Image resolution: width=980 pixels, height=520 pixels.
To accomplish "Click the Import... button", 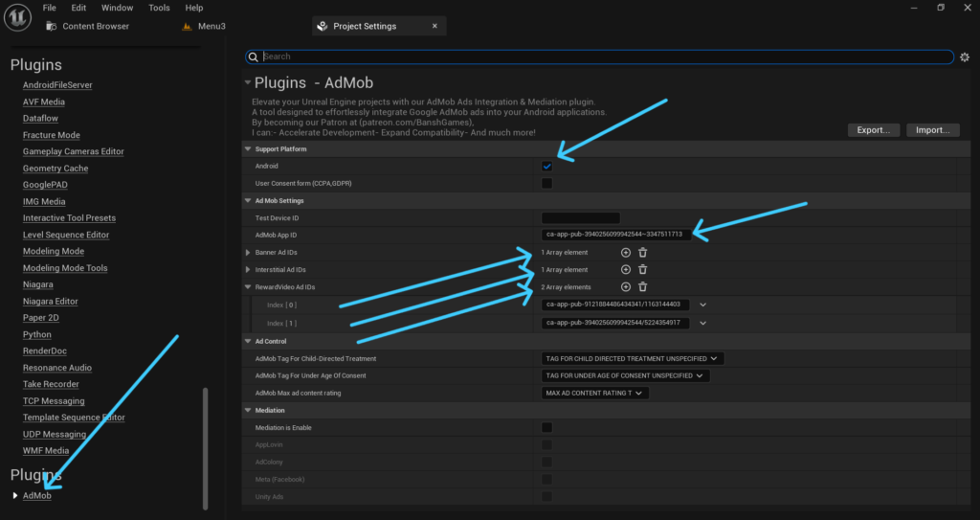I will click(x=933, y=130).
